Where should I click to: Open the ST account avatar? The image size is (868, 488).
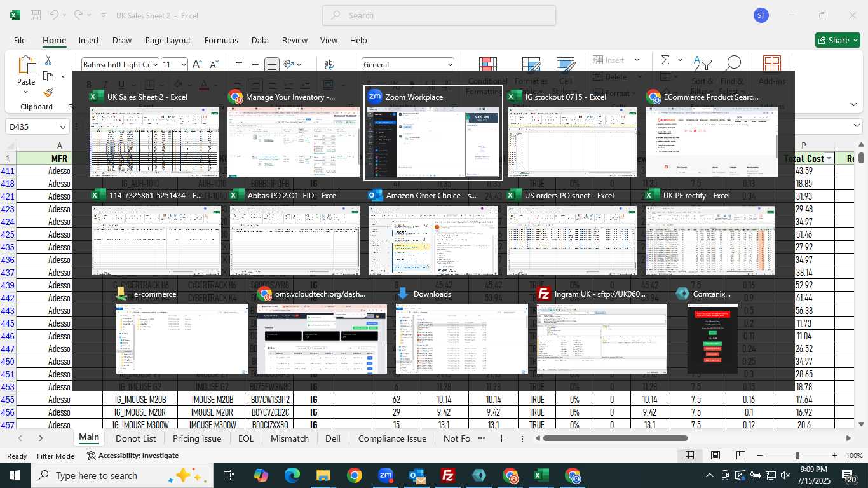(761, 15)
